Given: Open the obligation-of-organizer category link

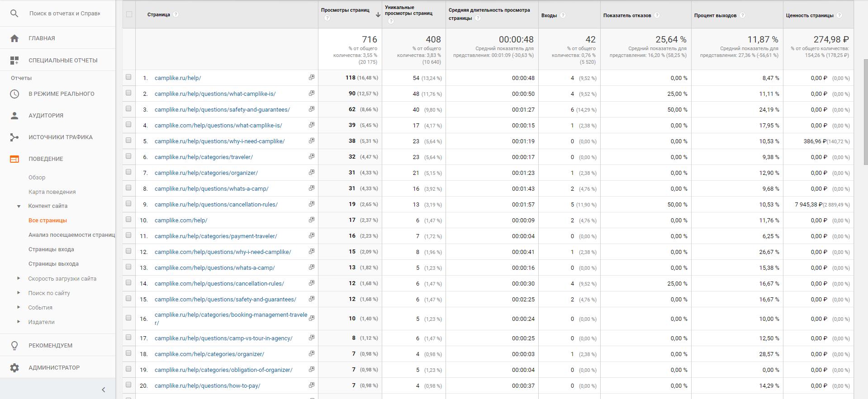Looking at the screenshot, I should click(223, 370).
